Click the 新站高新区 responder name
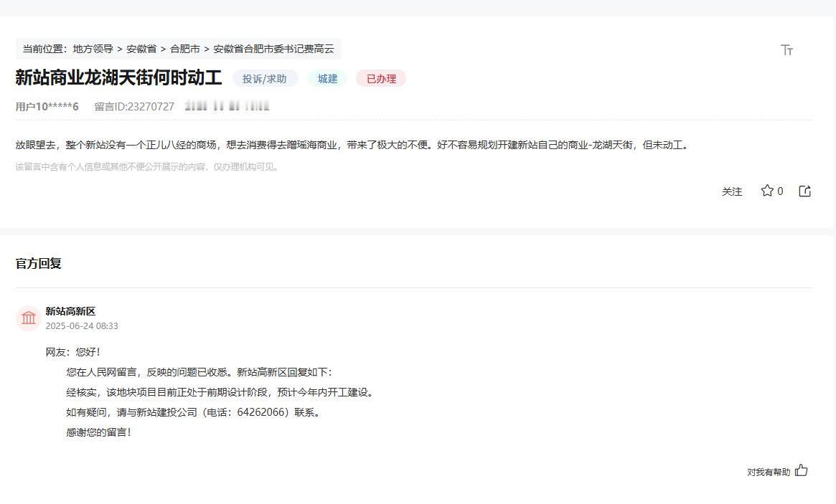The height and width of the screenshot is (504, 836). pyautogui.click(x=70, y=311)
